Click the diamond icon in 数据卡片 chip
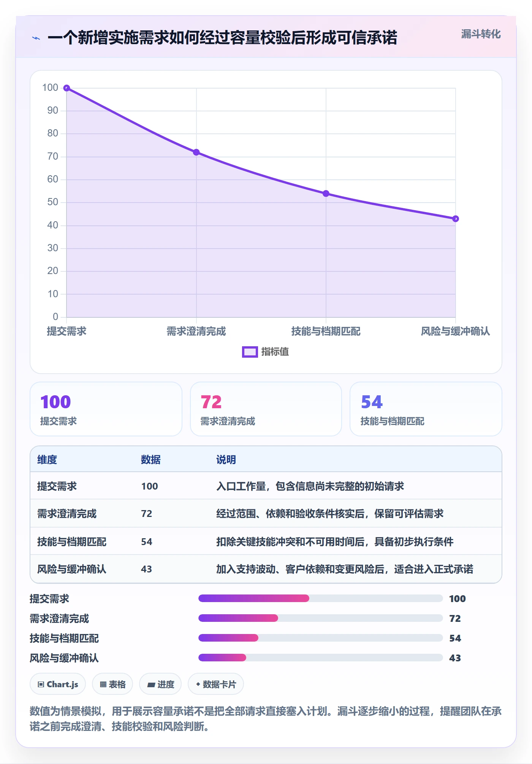532x764 pixels. [x=198, y=684]
